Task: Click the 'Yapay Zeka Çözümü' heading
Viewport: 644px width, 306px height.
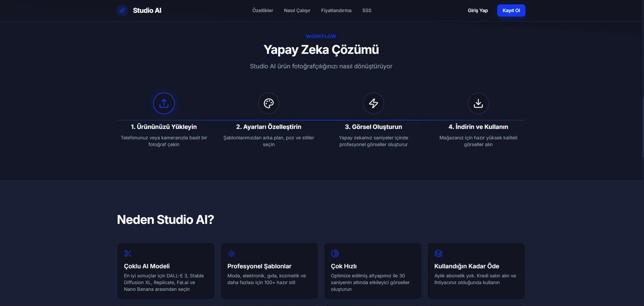Action: (321, 50)
